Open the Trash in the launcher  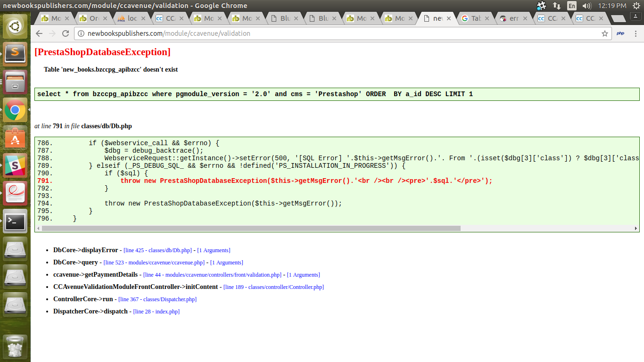point(15,346)
